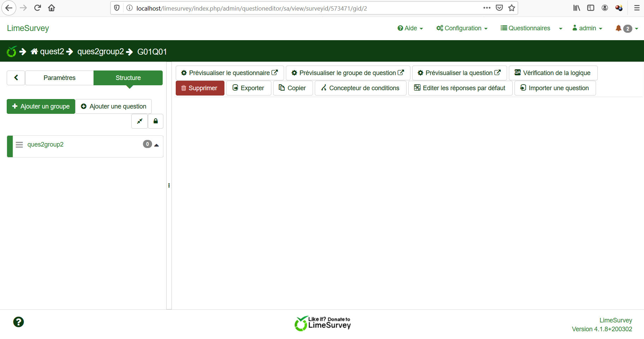Click the Exporter button
The image size is (644, 339).
pyautogui.click(x=248, y=88)
